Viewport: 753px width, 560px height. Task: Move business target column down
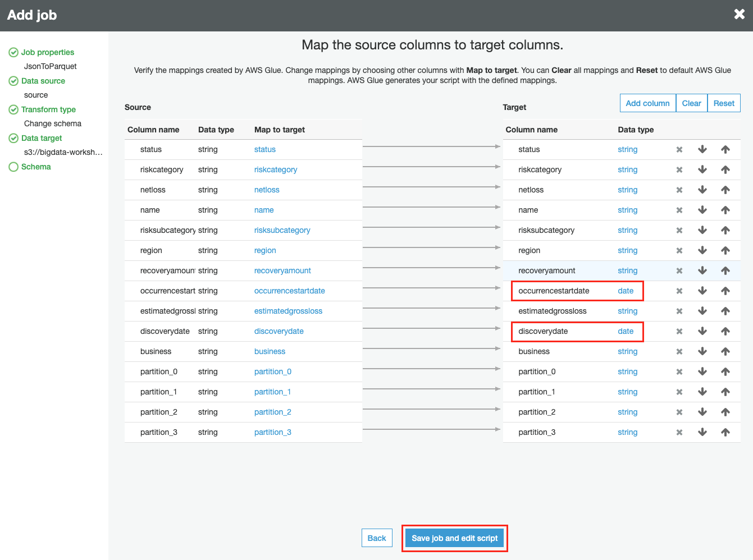pyautogui.click(x=702, y=352)
